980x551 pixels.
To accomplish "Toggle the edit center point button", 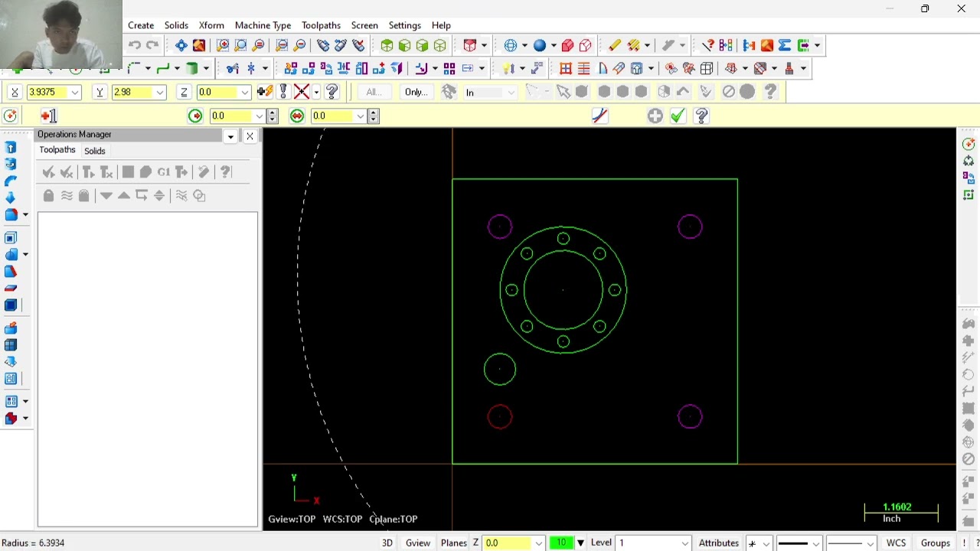I will [x=48, y=116].
